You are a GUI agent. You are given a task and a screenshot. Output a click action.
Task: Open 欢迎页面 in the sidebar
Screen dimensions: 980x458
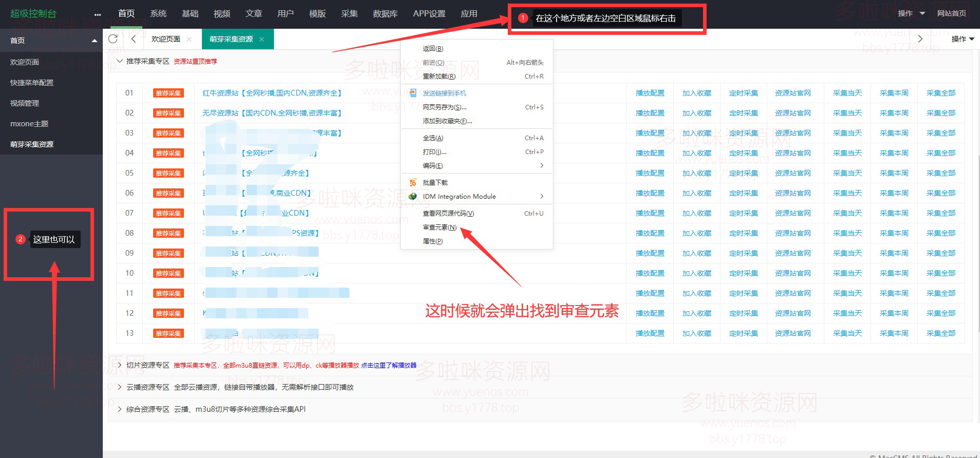(25, 62)
